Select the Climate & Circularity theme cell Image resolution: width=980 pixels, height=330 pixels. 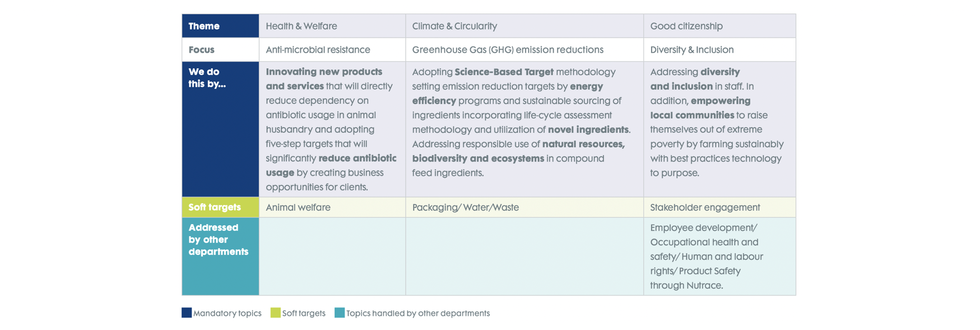tap(524, 26)
